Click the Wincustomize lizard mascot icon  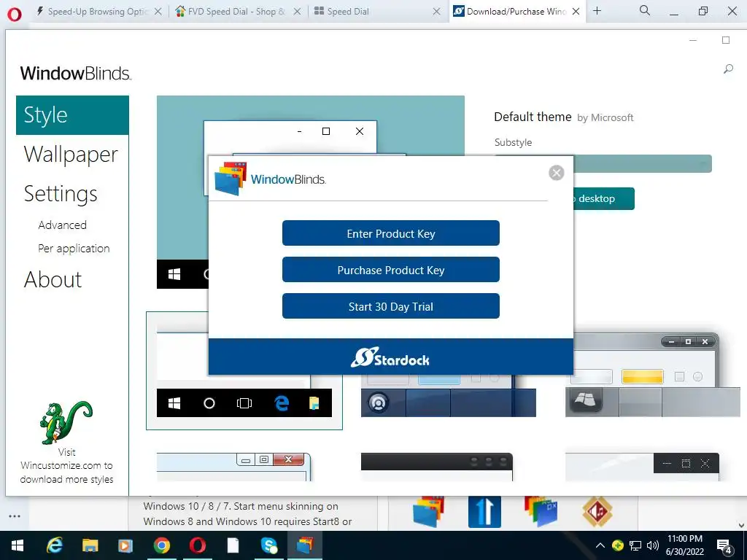coord(66,422)
